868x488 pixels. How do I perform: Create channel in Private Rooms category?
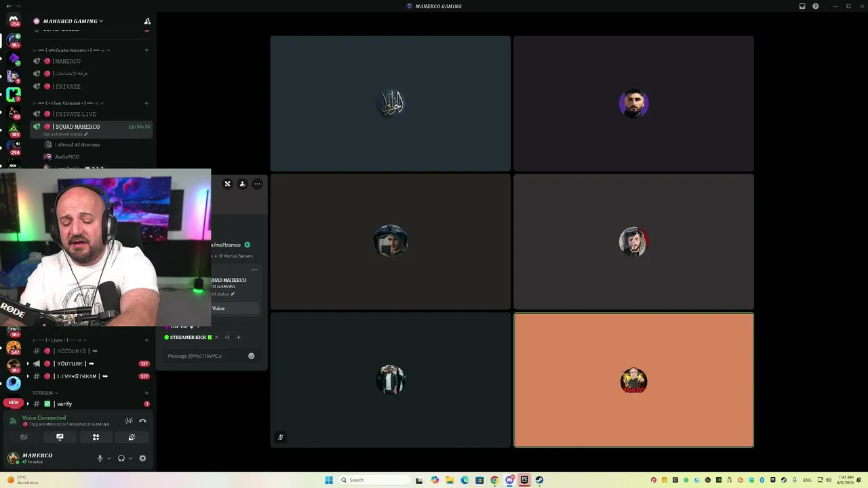[x=146, y=50]
